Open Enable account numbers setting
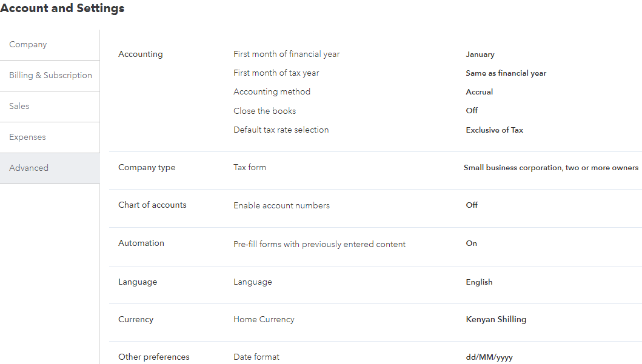Image resolution: width=642 pixels, height=364 pixels. pyautogui.click(x=281, y=206)
